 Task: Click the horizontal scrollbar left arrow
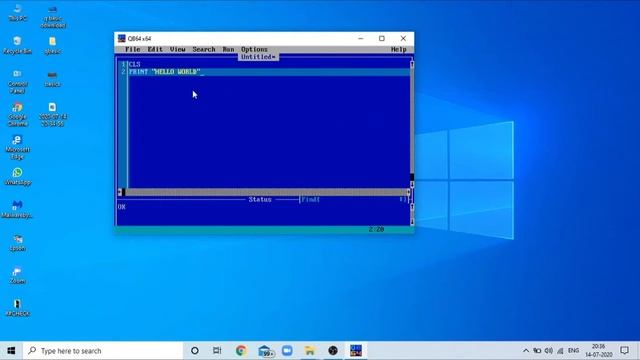tap(120, 192)
